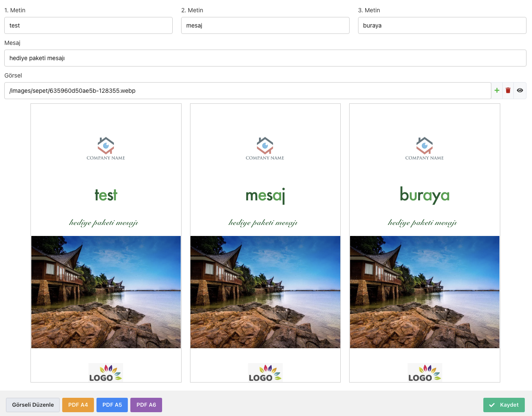
Task: Save with the Kaydet button
Action: [x=504, y=405]
